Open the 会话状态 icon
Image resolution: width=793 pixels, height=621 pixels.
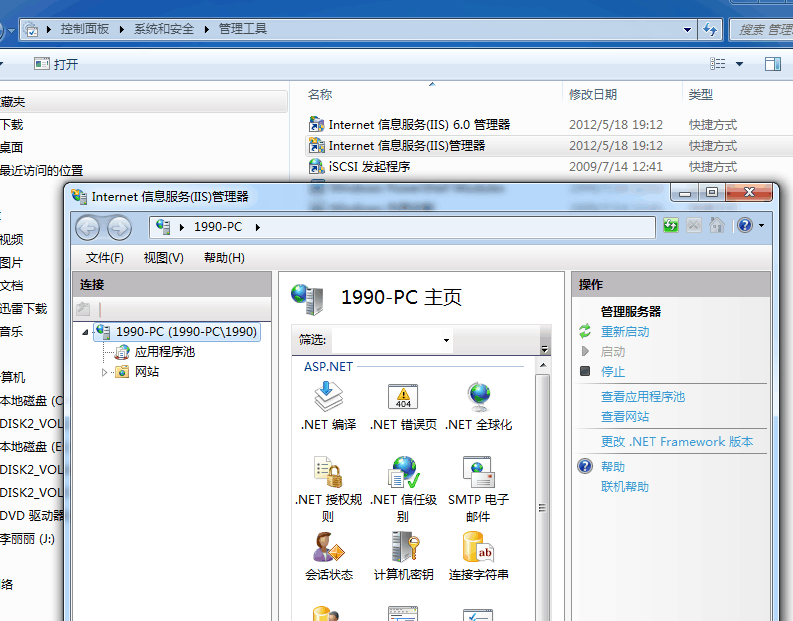(x=328, y=548)
